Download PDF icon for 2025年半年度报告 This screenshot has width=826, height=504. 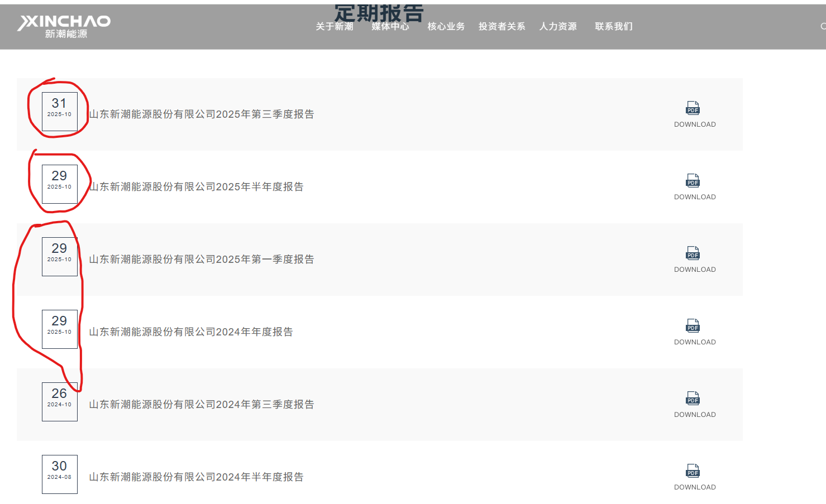click(x=693, y=180)
